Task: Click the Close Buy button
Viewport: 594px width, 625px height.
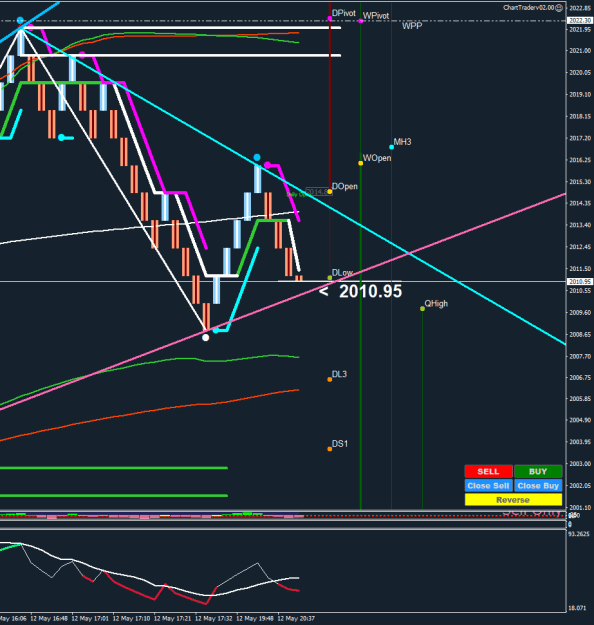Action: [538, 485]
